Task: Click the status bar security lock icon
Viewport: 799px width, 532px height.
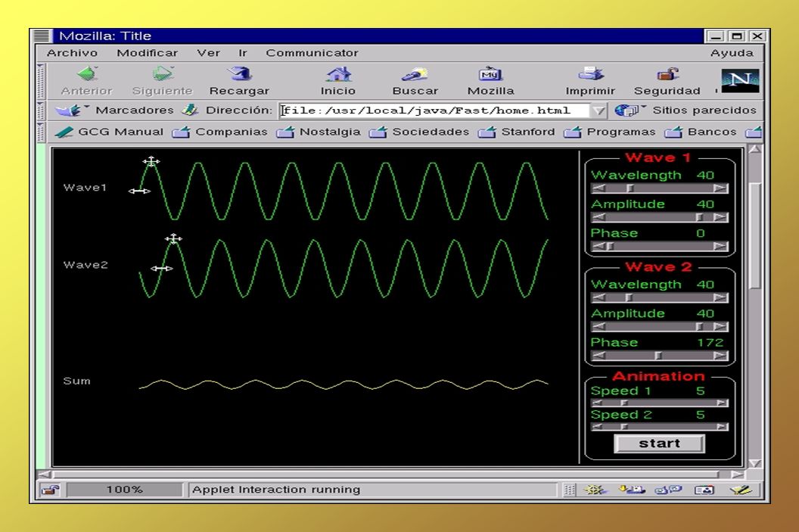Action: 51,490
